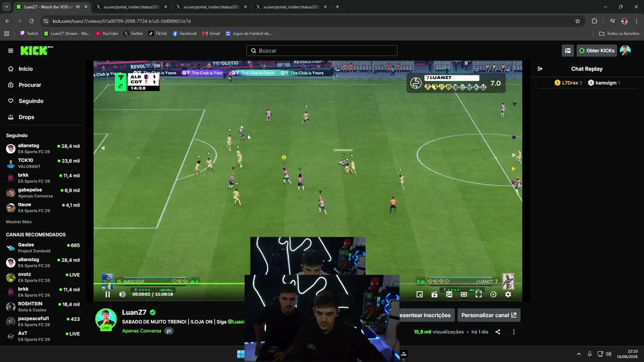Open the pazpeaceful1 recommended channel

[x=42, y=321]
